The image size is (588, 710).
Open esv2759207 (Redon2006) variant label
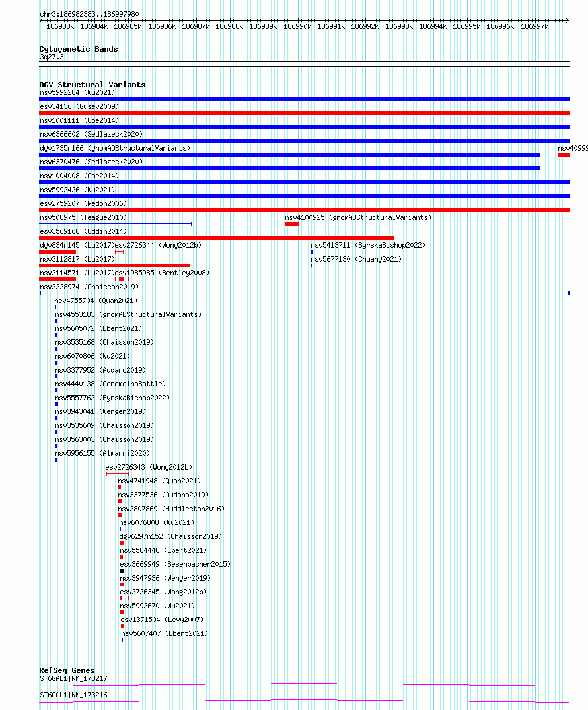83,204
